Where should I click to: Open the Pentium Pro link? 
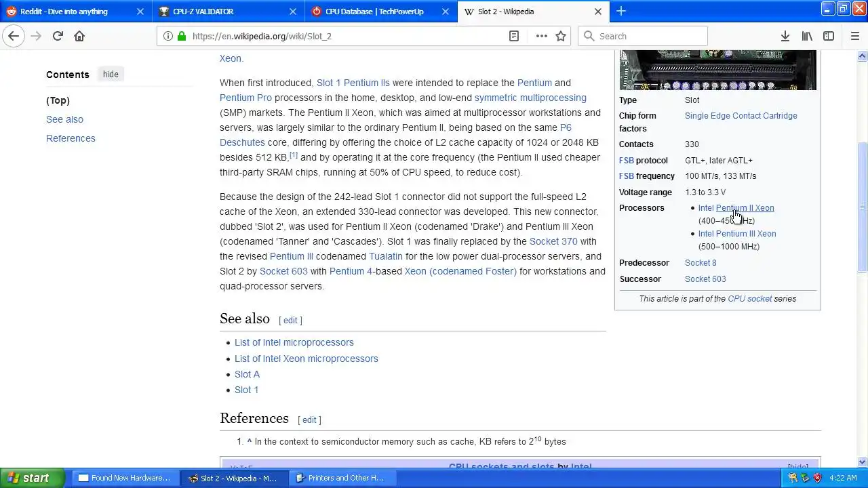click(x=245, y=98)
